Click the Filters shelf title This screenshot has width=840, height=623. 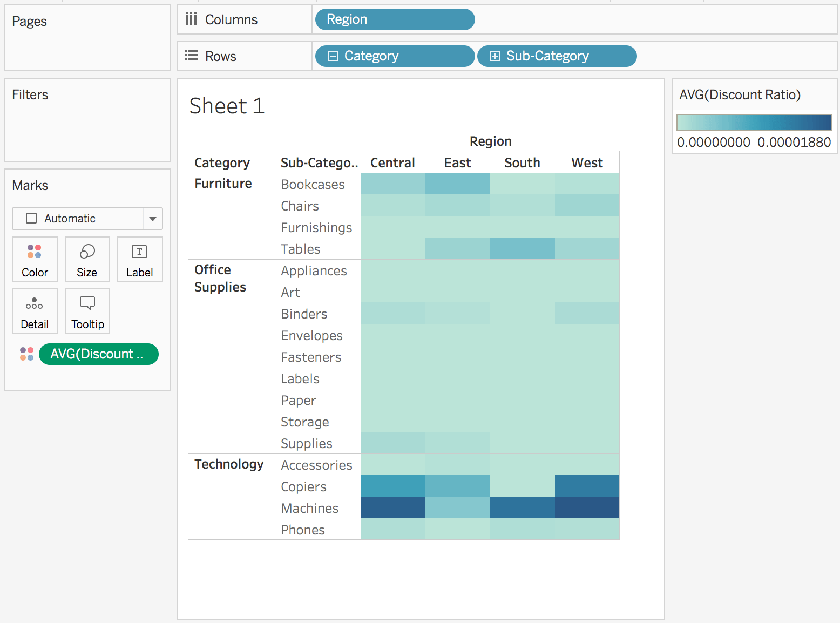[30, 94]
